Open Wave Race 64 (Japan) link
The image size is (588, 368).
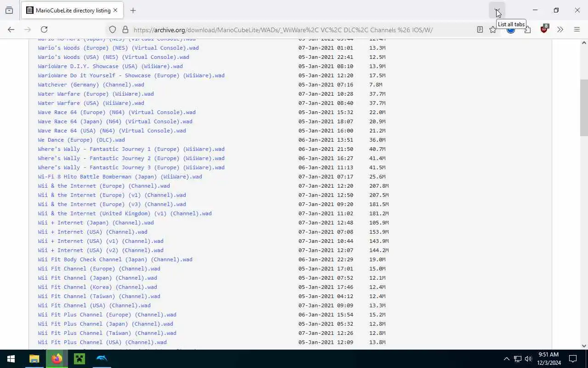(115, 121)
